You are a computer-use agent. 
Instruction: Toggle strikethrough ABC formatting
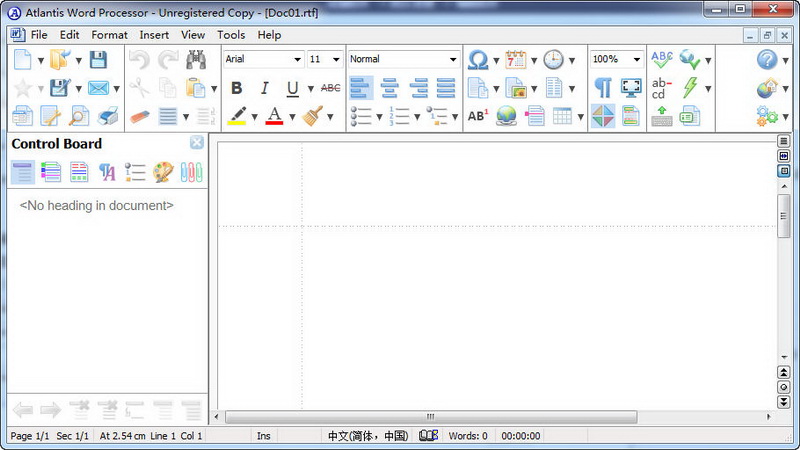pos(331,88)
